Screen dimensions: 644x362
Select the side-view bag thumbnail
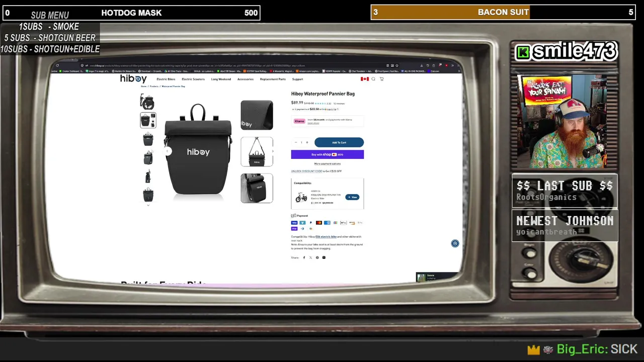click(148, 176)
